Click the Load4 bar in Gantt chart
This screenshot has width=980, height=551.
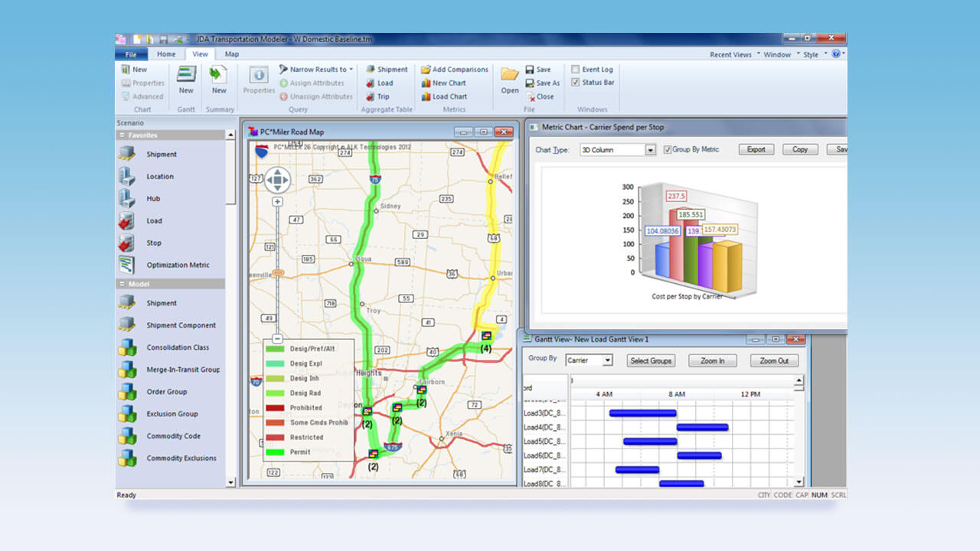(x=702, y=427)
